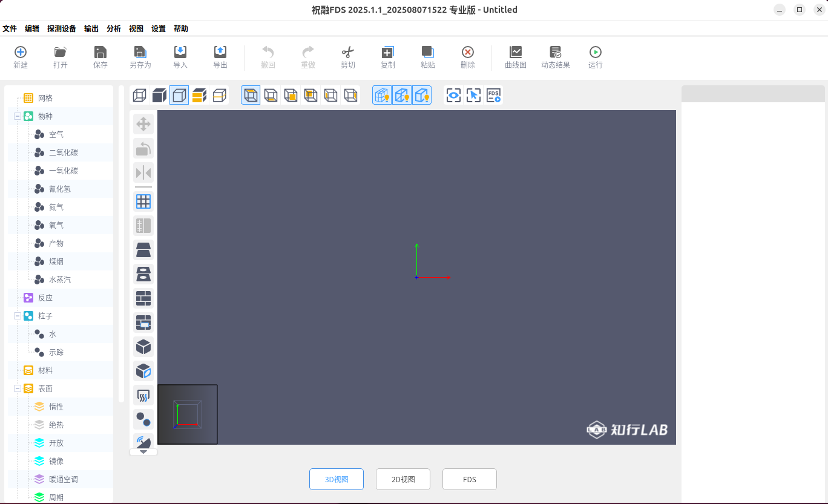Select the slab-with-hole tool
This screenshot has height=504, width=828.
coord(143,274)
